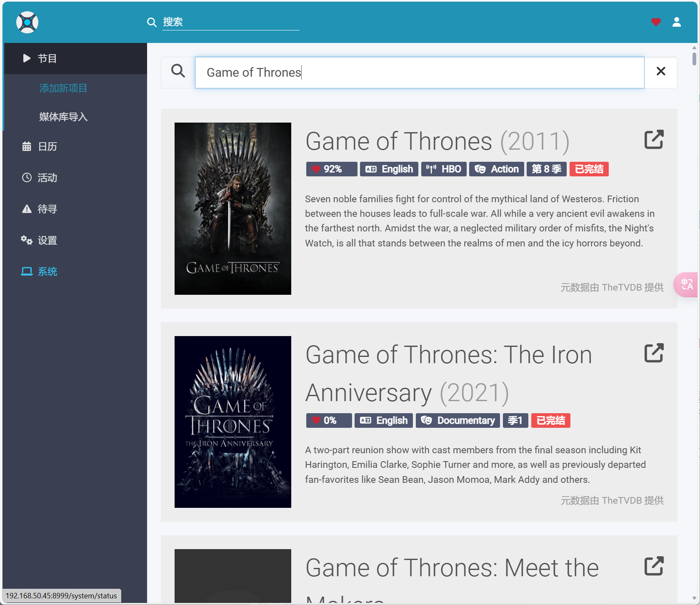Click the 季1 season badge

click(x=515, y=421)
